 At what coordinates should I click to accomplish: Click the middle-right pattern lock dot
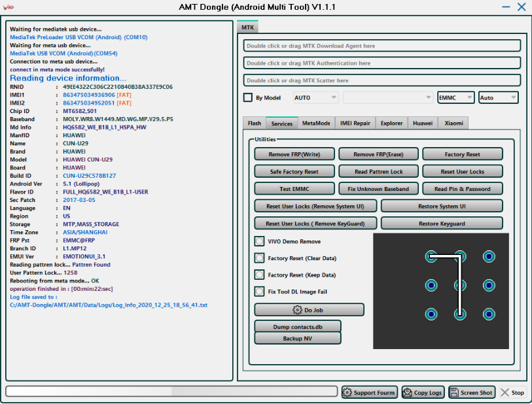(489, 286)
